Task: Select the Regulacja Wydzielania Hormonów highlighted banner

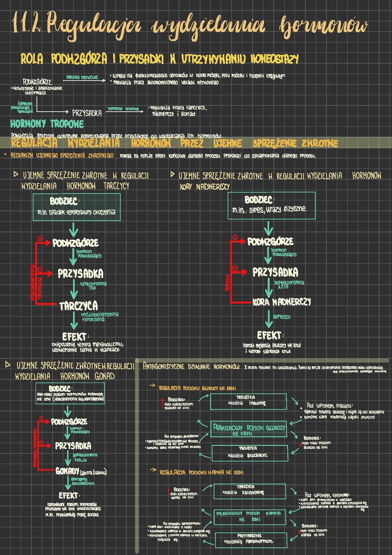Action: click(x=174, y=143)
